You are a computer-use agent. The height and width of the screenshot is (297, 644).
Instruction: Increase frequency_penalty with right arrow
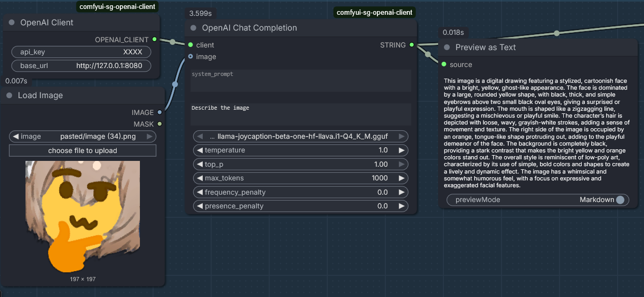(x=401, y=192)
